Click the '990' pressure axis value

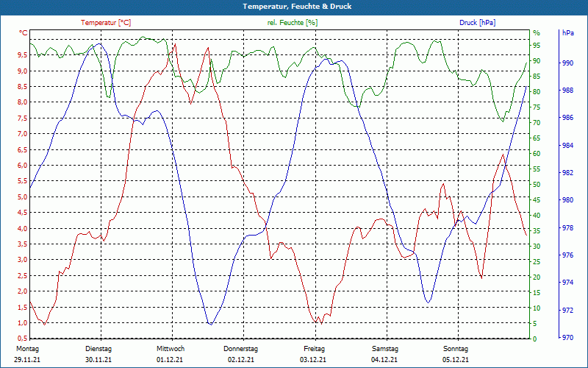[x=567, y=63]
